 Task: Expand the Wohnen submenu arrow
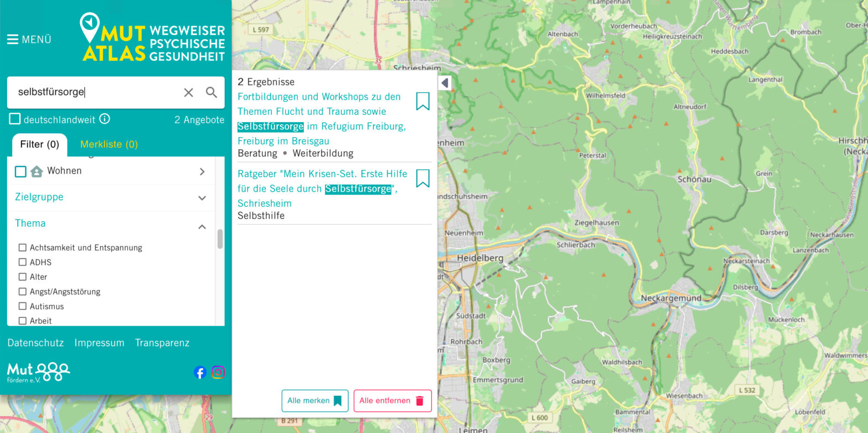tap(202, 171)
